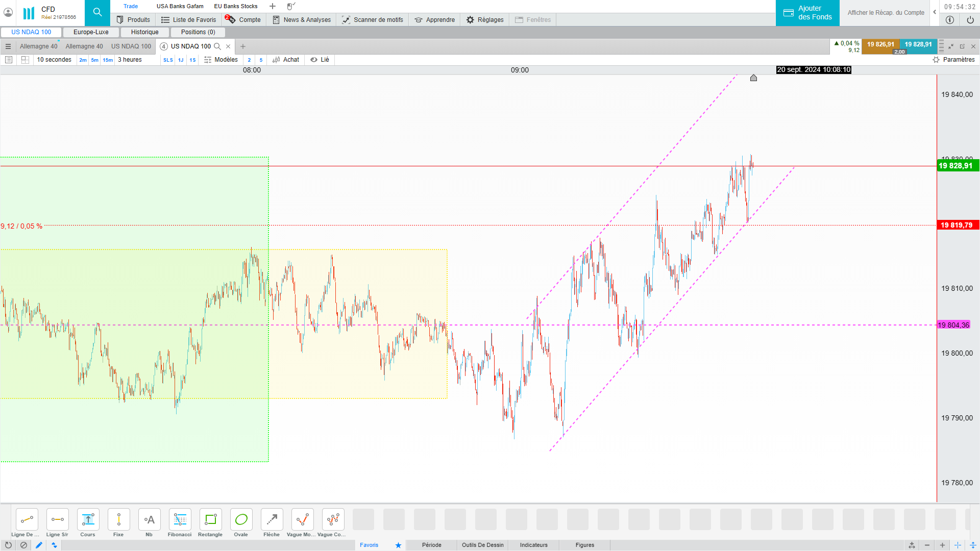Screen dimensions: 980x551
Task: Open the Modèles dropdown
Action: coord(221,60)
